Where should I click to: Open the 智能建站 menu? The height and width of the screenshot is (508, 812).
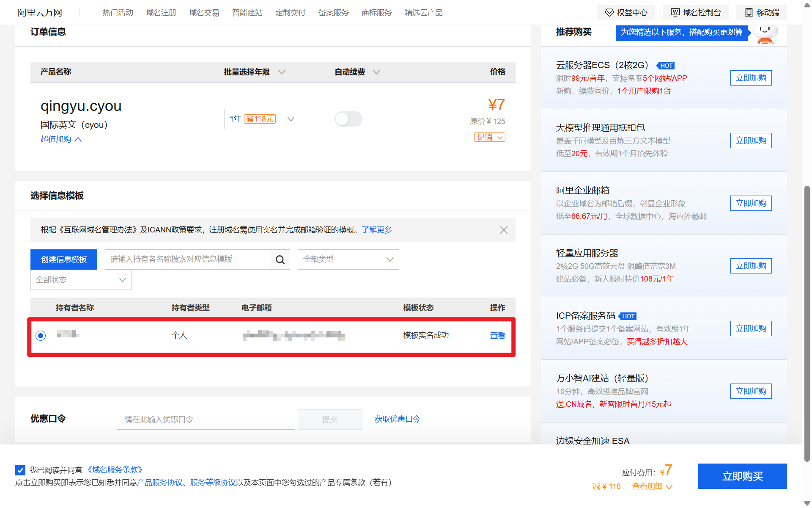(x=247, y=13)
